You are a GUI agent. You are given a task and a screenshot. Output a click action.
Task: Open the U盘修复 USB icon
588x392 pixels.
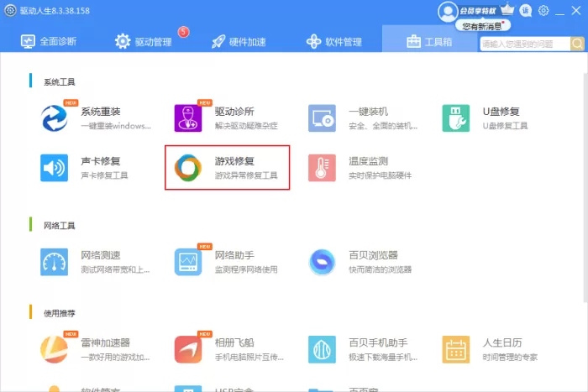coord(455,118)
